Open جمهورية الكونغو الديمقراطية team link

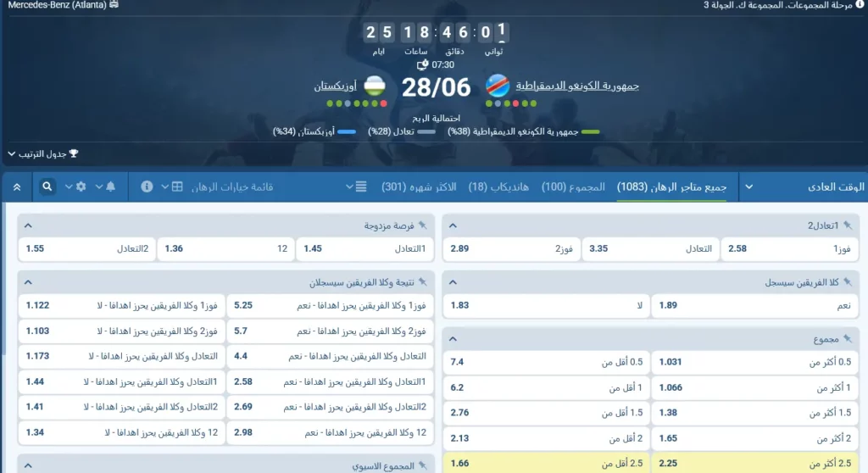coord(577,86)
